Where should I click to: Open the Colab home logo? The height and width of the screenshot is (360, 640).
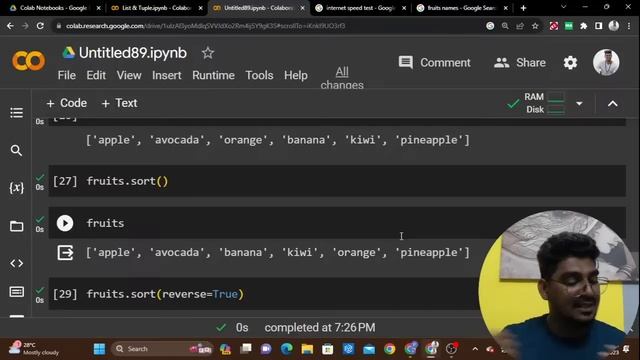[29, 61]
